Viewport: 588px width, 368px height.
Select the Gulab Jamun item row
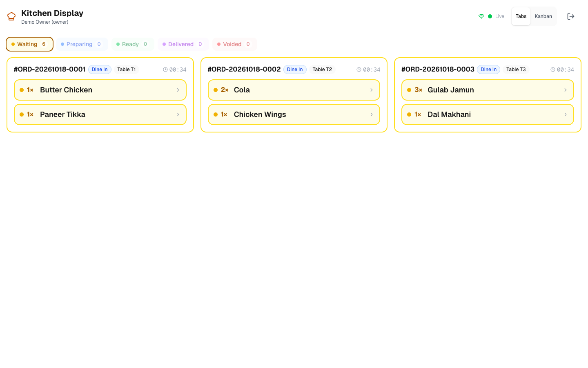pyautogui.click(x=488, y=90)
